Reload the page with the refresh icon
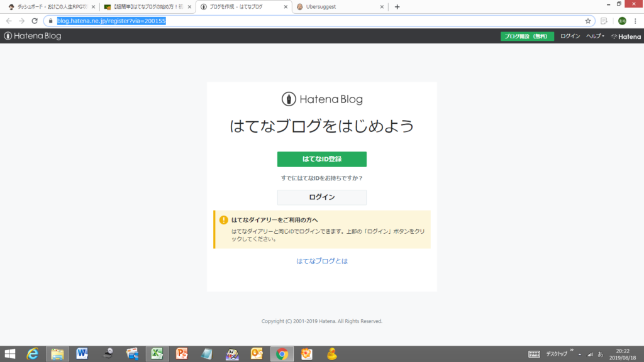644x362 pixels. 35,21
